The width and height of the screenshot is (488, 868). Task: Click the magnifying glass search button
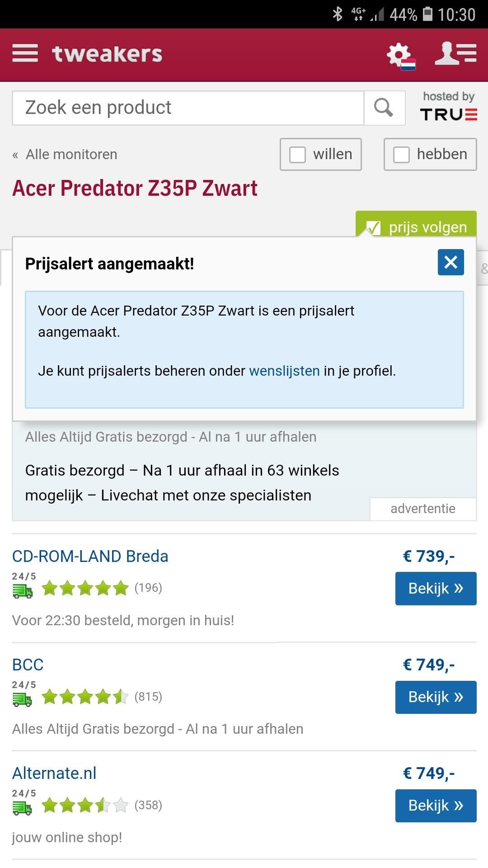384,108
